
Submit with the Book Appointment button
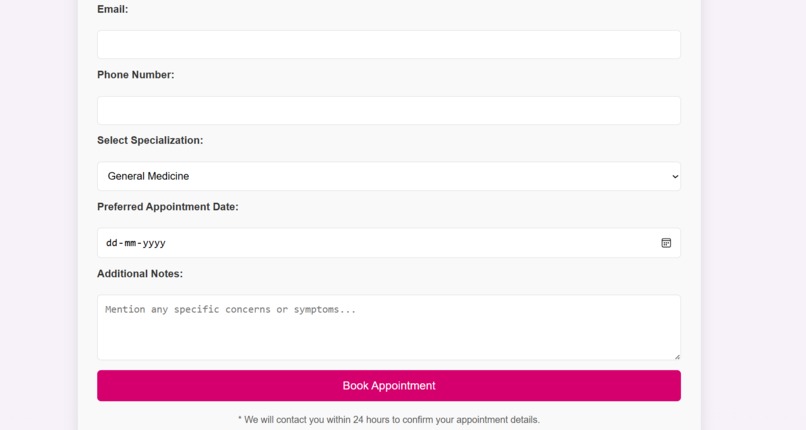(389, 386)
